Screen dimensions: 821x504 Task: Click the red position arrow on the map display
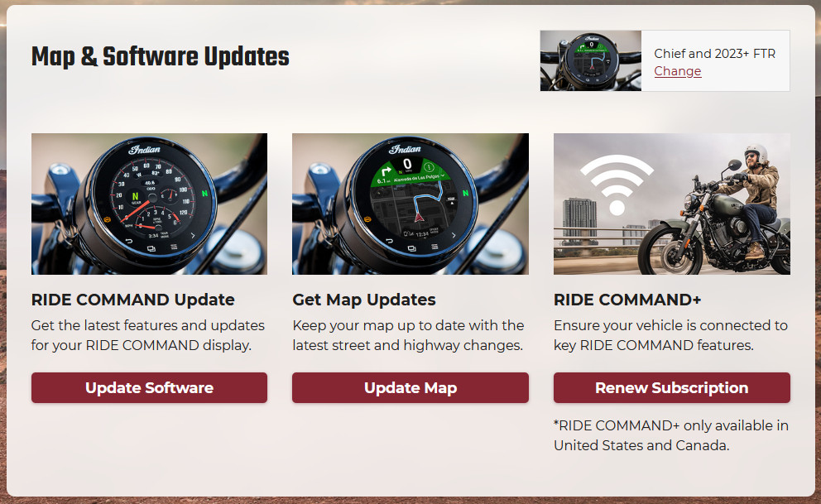click(x=419, y=216)
